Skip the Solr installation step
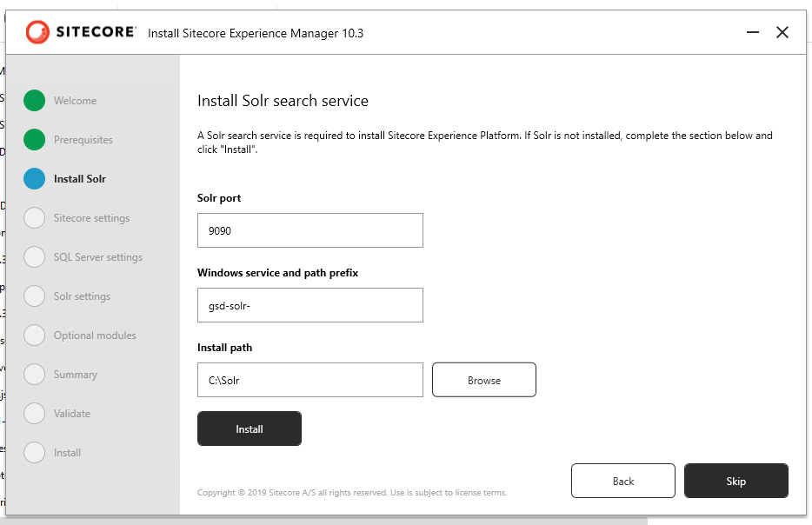This screenshot has height=525, width=812. click(735, 481)
